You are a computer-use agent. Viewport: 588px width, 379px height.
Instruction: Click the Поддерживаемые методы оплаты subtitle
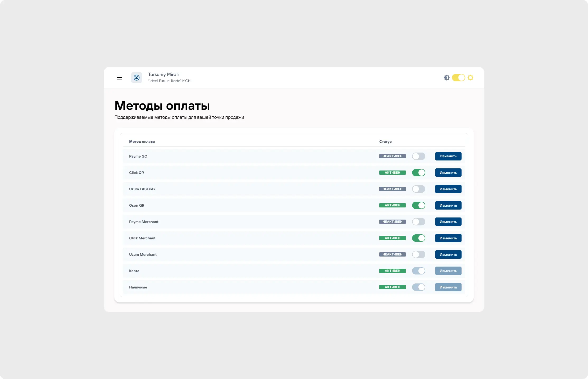pyautogui.click(x=179, y=117)
